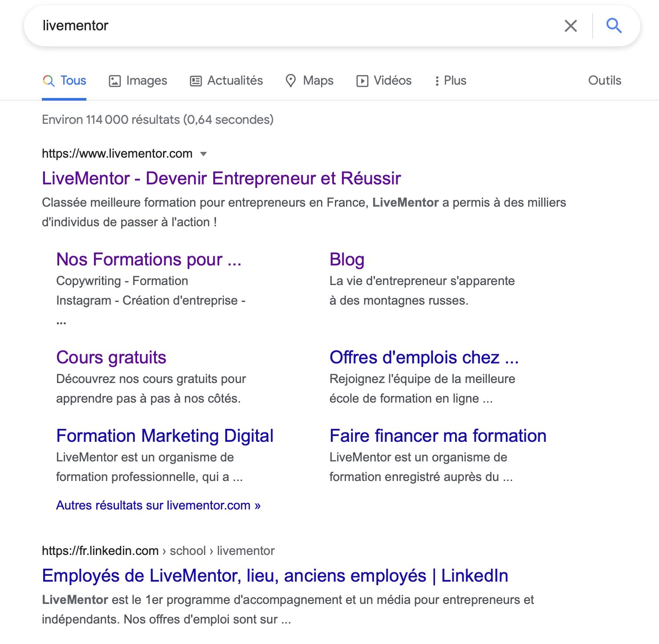Open the Nos Formations pour ... sitelink
The width and height of the screenshot is (659, 644).
149,260
